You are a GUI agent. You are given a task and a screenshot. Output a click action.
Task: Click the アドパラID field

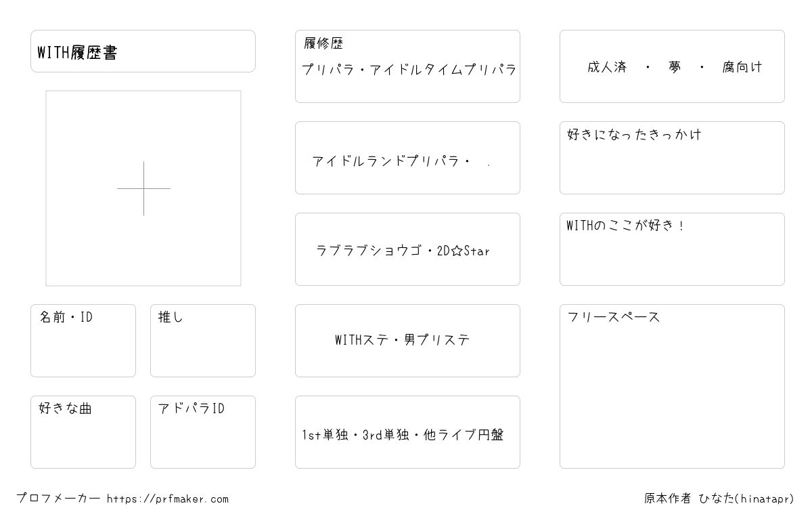tap(203, 432)
